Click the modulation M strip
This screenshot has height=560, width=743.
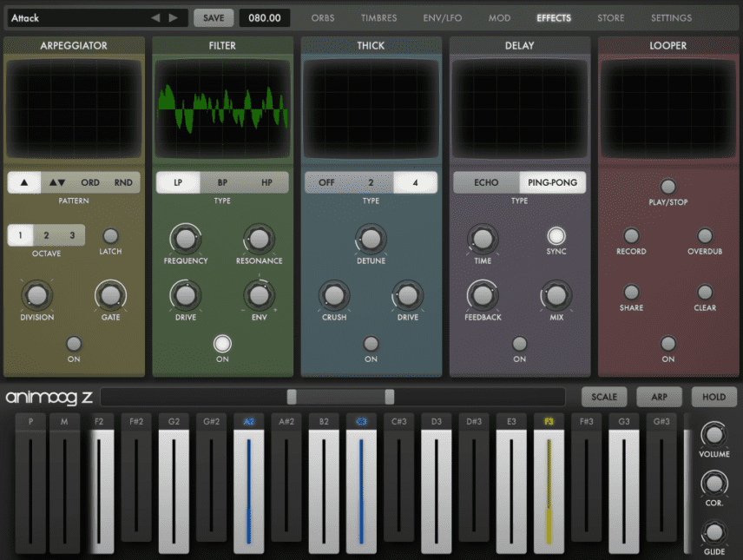(64, 484)
